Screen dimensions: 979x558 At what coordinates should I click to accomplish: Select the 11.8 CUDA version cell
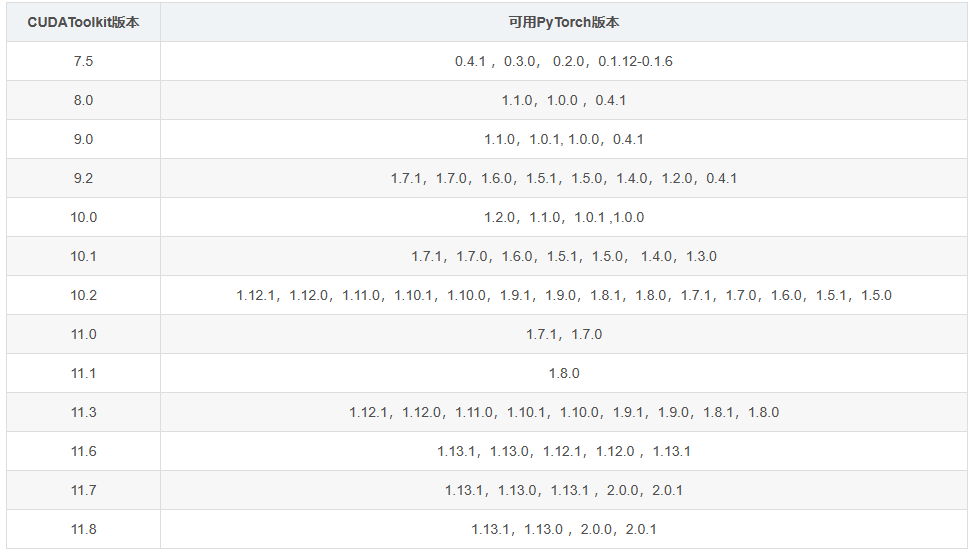(x=83, y=529)
